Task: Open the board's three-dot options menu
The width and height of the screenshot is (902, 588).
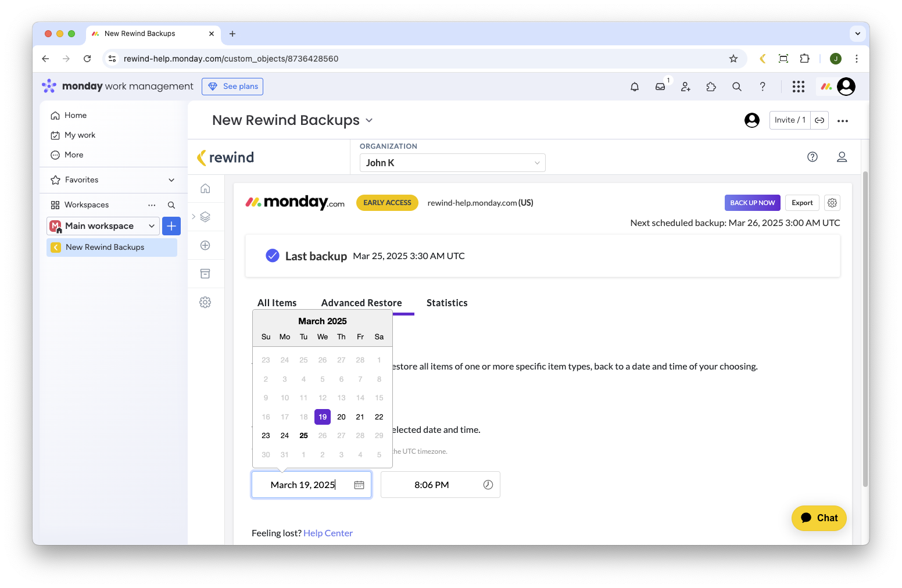Action: click(x=843, y=121)
